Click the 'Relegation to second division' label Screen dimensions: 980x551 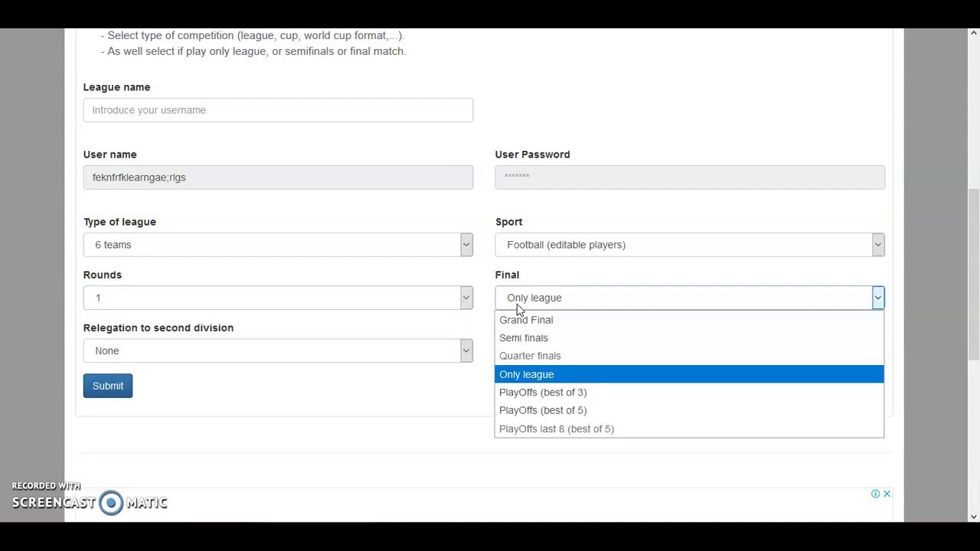[x=158, y=328]
